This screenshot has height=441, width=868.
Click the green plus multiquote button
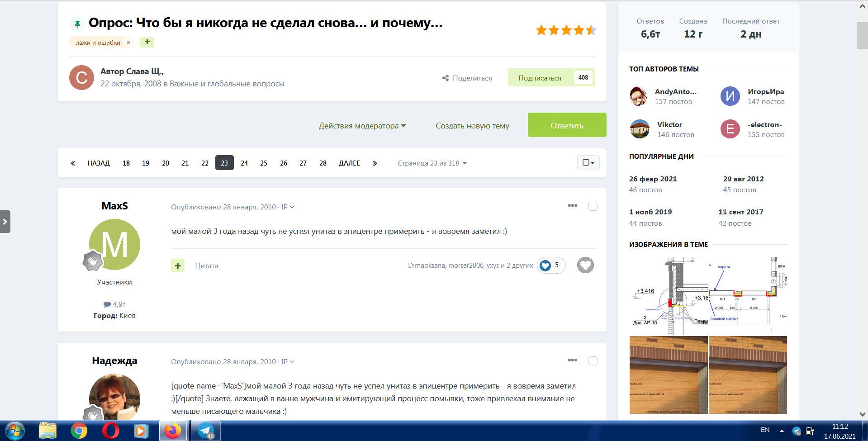point(178,266)
